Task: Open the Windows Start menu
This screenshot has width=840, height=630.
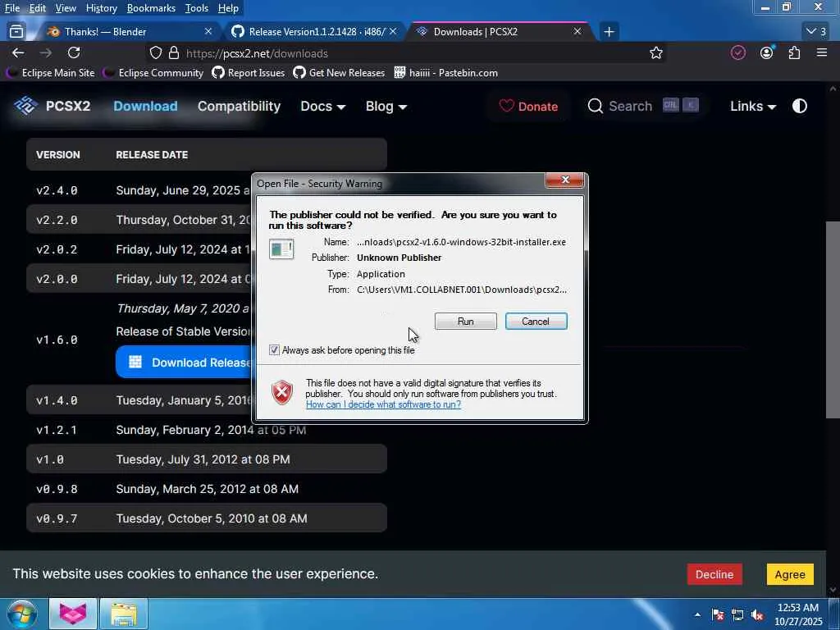Action: click(x=21, y=614)
